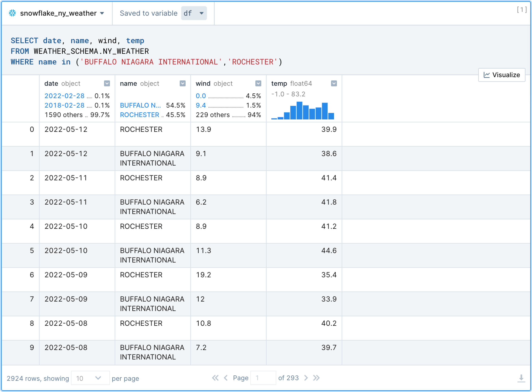
Task: Click the cell execution count [1]
Action: (x=522, y=9)
